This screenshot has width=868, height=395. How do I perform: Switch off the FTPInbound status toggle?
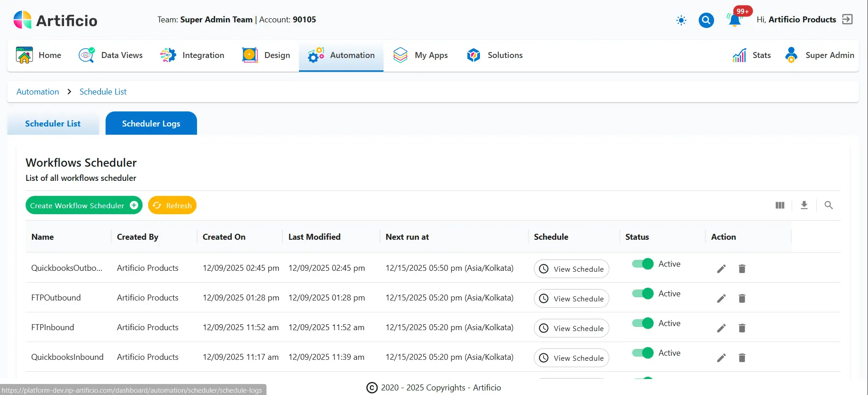pyautogui.click(x=643, y=323)
